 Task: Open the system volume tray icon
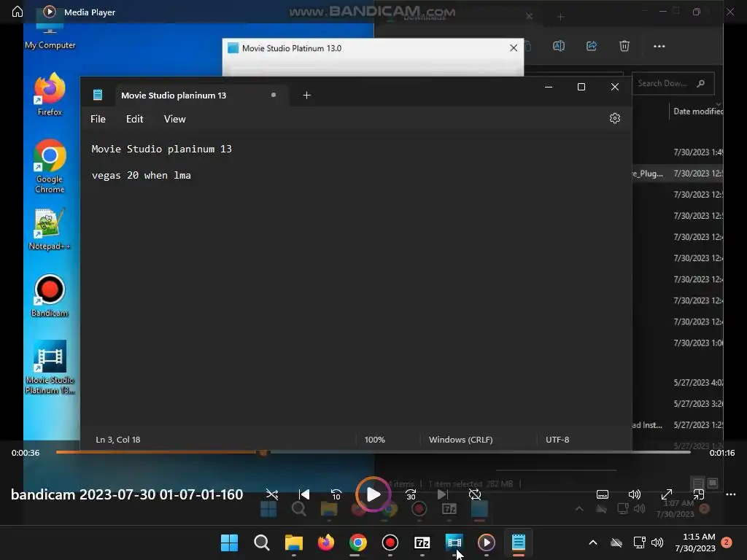tap(657, 542)
